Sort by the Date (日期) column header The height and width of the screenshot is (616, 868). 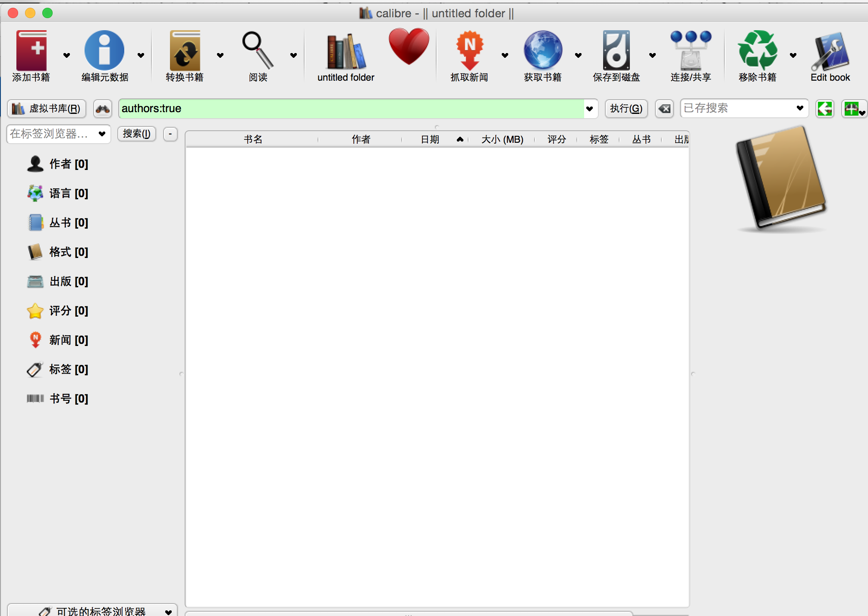pyautogui.click(x=436, y=139)
